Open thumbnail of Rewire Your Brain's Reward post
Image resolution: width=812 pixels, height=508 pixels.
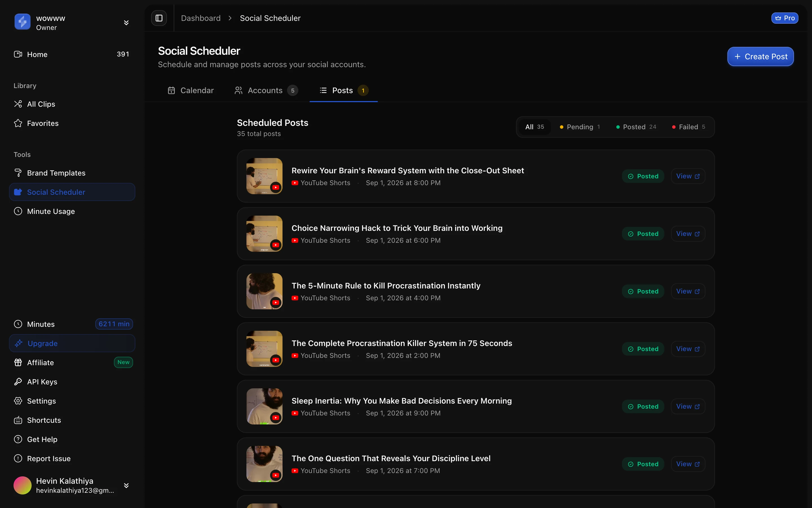point(264,176)
